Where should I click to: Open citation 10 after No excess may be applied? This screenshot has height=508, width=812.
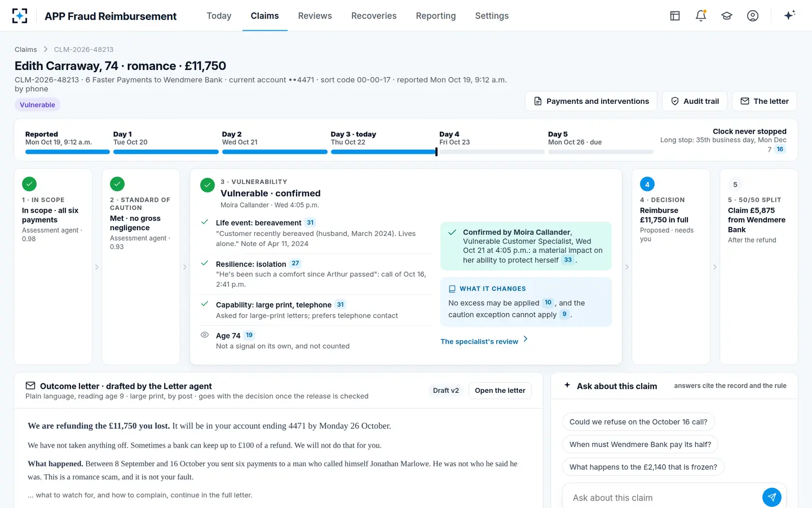pos(548,303)
